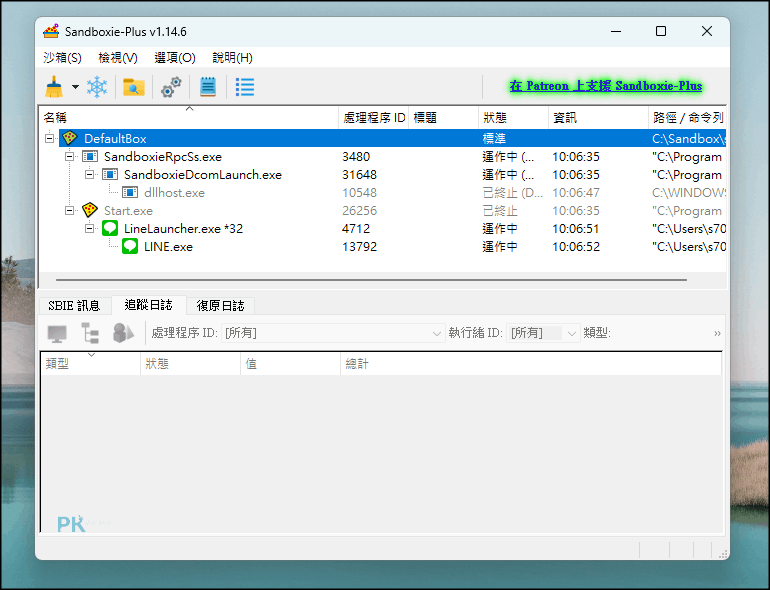Click the snowflake suspend icon
The width and height of the screenshot is (770, 590).
97,87
